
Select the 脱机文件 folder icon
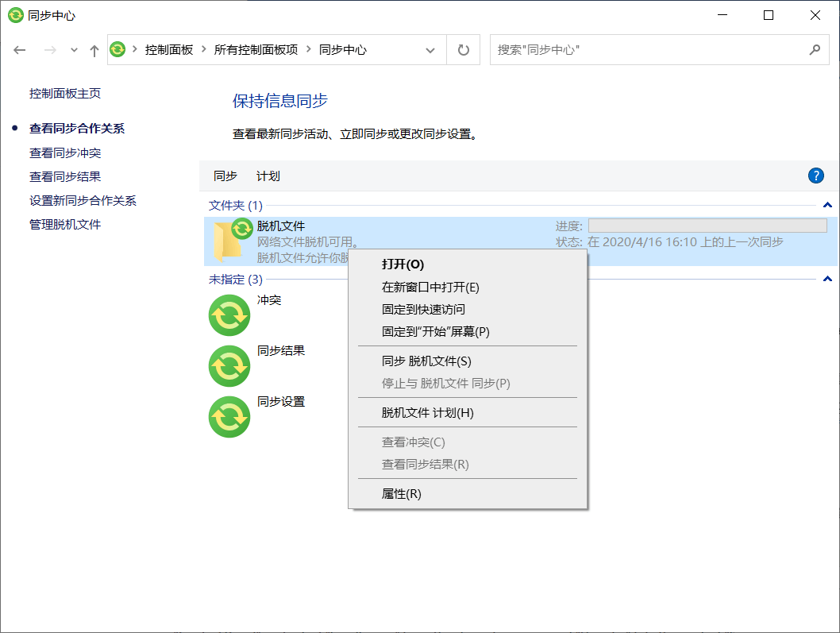[x=232, y=241]
